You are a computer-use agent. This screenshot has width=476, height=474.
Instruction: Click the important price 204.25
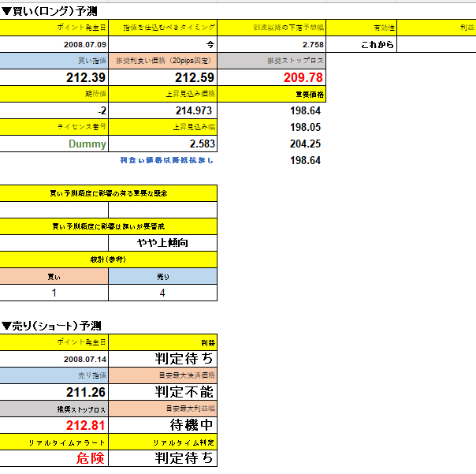click(305, 144)
